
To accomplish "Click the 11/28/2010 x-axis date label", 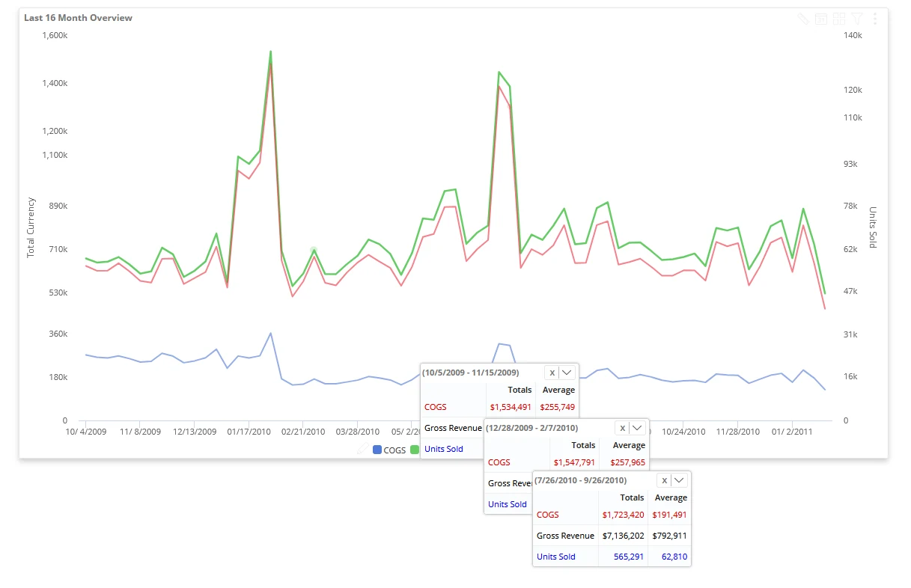I will pyautogui.click(x=738, y=432).
